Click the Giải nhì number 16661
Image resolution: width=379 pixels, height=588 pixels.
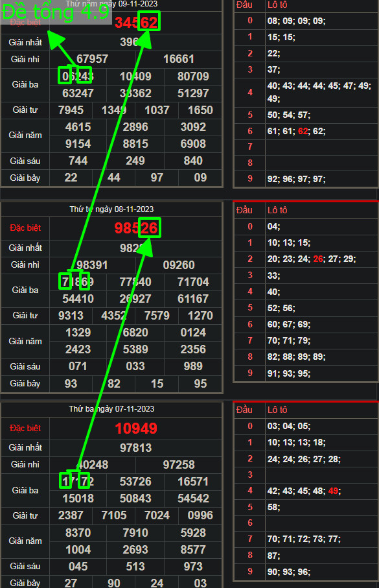(x=179, y=59)
